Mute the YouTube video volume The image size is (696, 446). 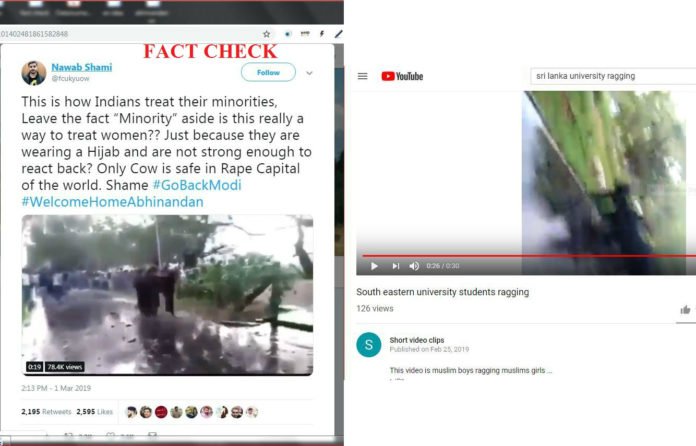[x=414, y=266]
